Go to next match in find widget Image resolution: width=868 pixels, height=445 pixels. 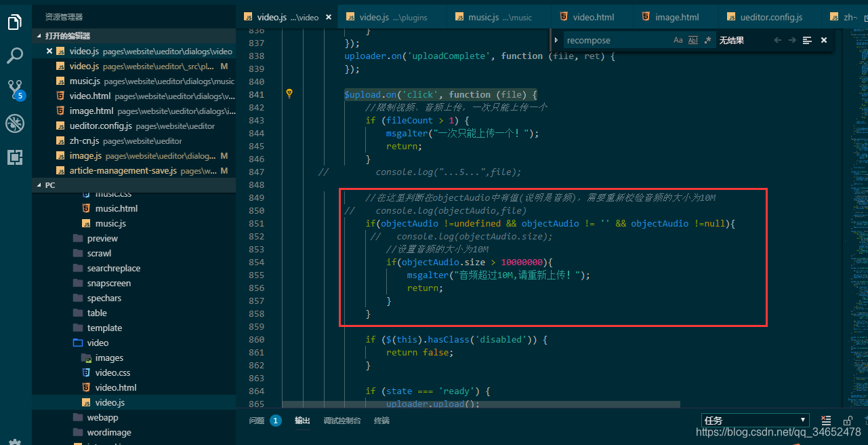pos(792,40)
